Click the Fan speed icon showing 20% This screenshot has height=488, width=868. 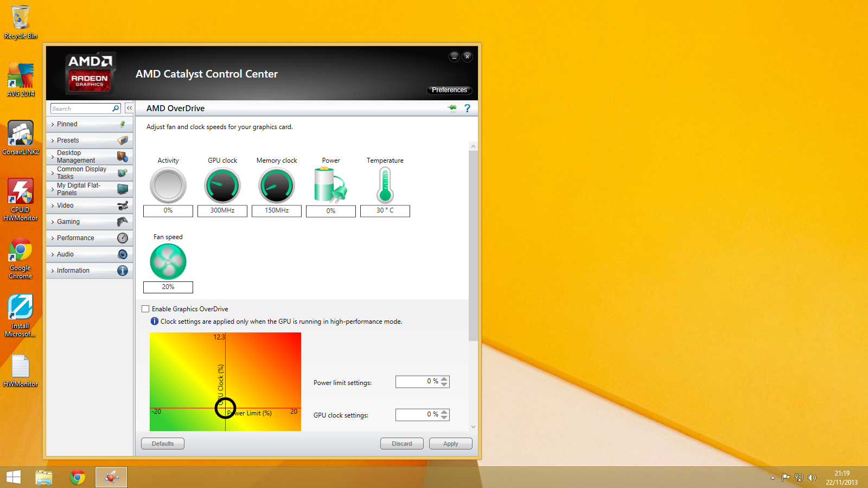click(x=168, y=261)
